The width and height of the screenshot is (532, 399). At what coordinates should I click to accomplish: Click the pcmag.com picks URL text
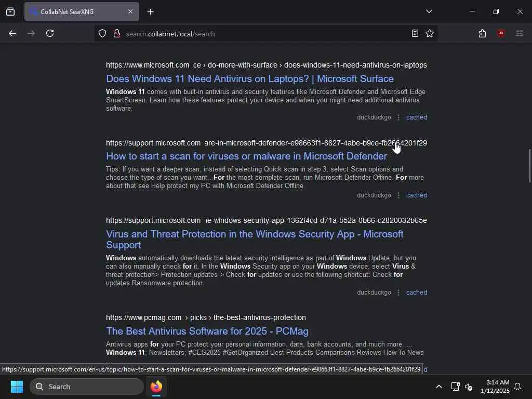click(206, 317)
